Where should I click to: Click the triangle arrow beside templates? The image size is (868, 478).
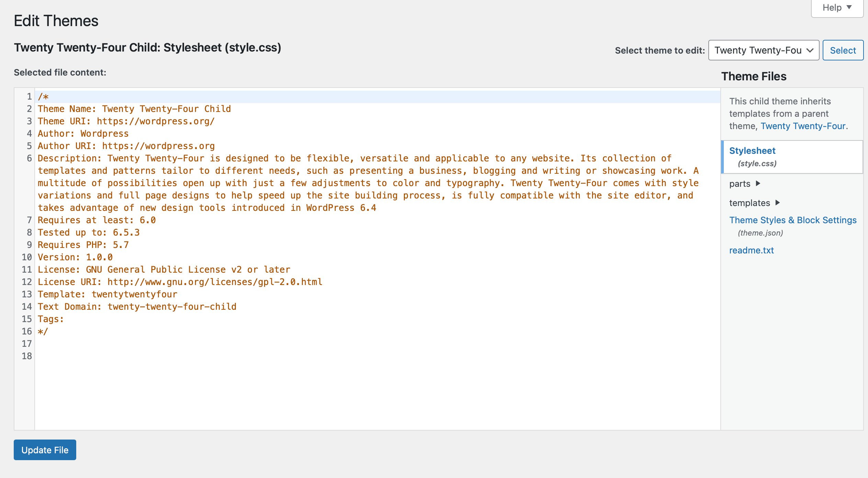click(778, 203)
